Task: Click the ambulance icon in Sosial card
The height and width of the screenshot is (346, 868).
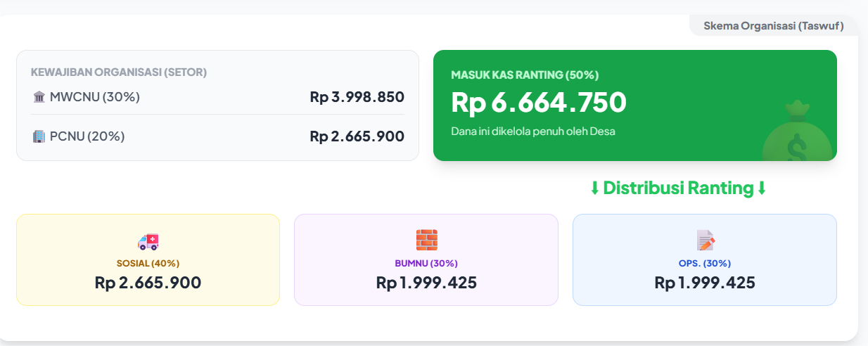Action: 148,242
